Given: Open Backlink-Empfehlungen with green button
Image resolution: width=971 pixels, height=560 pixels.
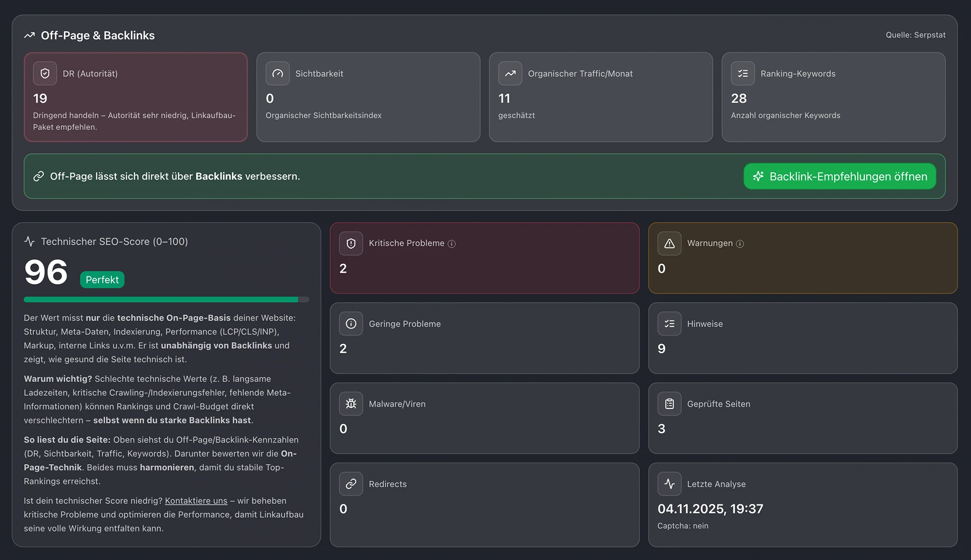Looking at the screenshot, I should 840,176.
